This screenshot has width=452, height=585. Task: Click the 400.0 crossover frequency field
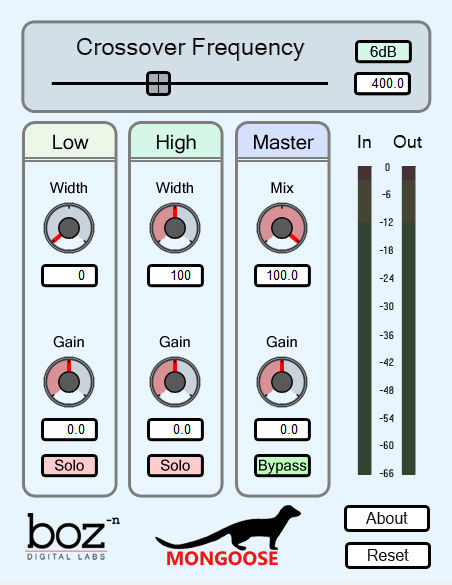click(x=382, y=84)
